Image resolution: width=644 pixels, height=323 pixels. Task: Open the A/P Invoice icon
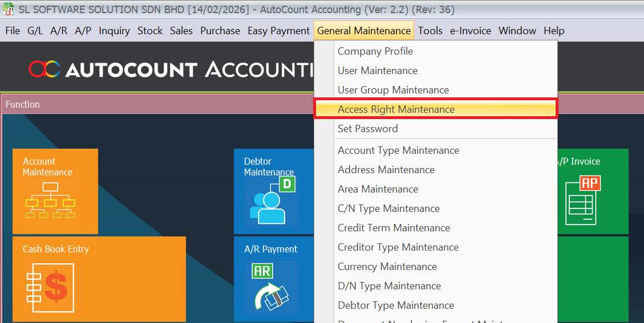(581, 200)
